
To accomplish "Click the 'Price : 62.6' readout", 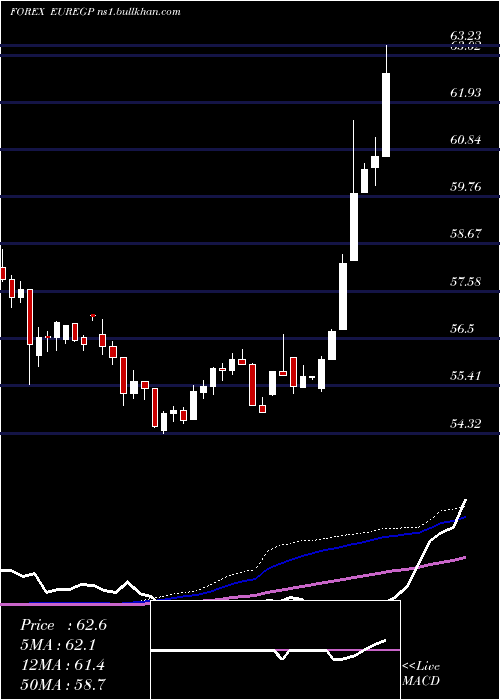I will (x=63, y=625).
